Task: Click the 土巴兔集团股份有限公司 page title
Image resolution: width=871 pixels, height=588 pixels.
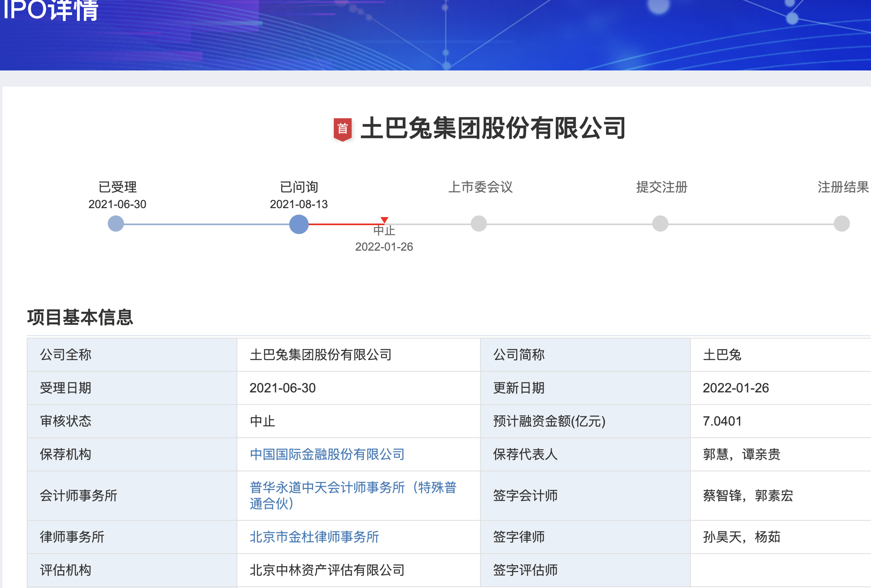Action: tap(493, 128)
